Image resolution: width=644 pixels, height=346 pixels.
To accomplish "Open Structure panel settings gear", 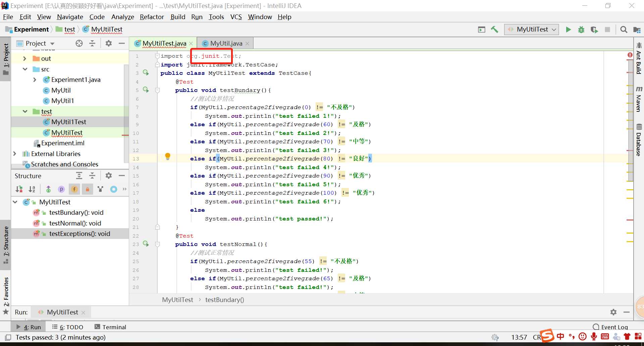I will pyautogui.click(x=109, y=176).
